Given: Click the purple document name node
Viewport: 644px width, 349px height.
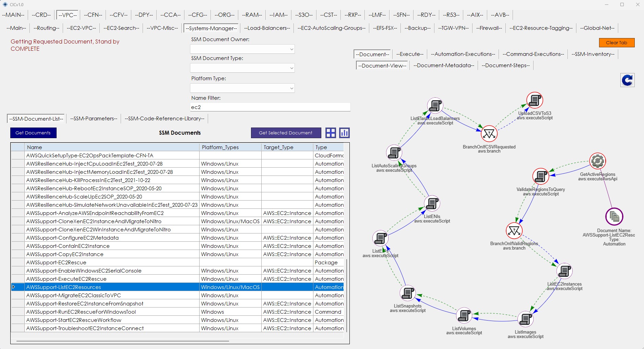Looking at the screenshot, I should [x=614, y=217].
